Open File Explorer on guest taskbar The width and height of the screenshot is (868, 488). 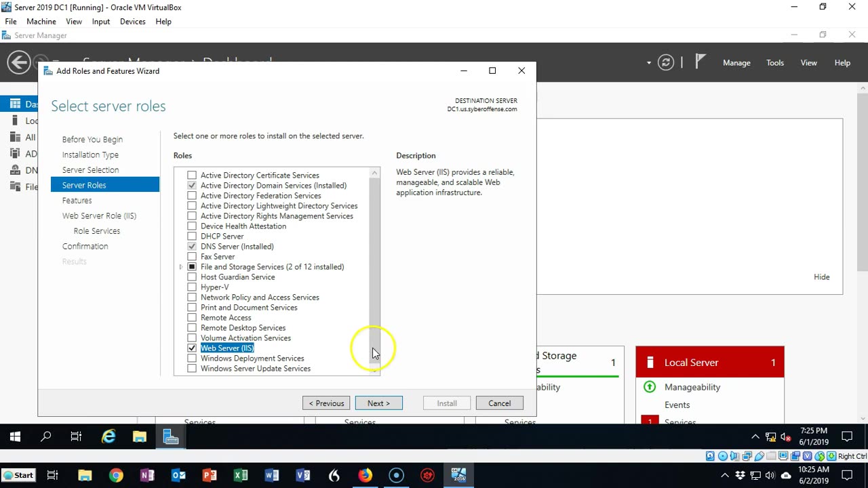tap(140, 437)
